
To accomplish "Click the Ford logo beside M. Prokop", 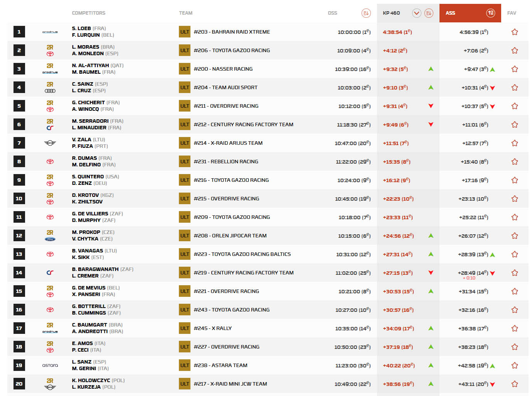I will (x=50, y=239).
